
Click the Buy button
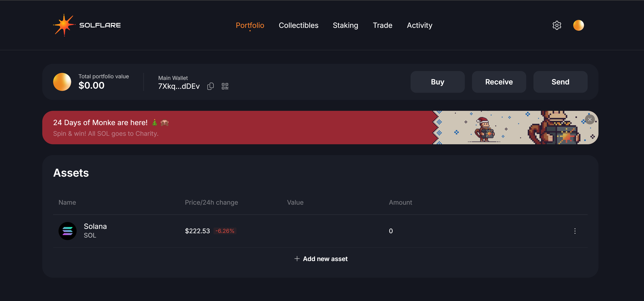pos(437,82)
